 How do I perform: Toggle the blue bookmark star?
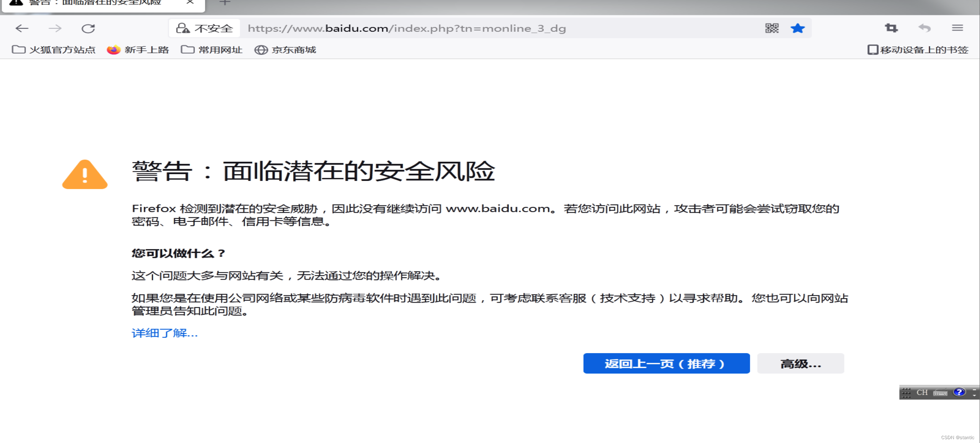click(x=797, y=28)
